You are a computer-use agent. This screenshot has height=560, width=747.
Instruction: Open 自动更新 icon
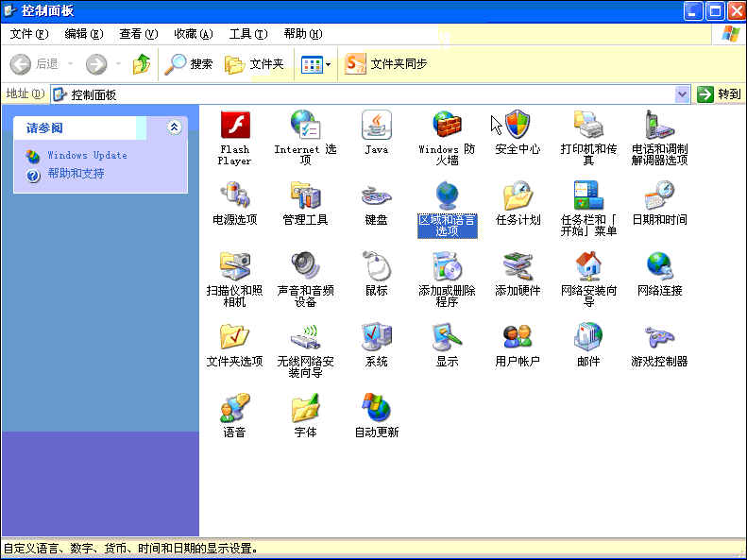377,408
